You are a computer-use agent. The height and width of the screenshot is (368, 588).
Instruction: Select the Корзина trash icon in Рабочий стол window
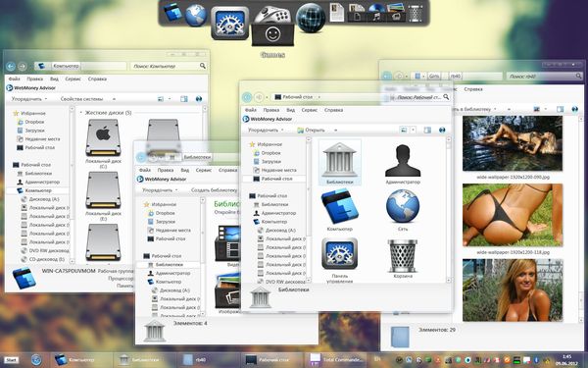[x=403, y=258]
